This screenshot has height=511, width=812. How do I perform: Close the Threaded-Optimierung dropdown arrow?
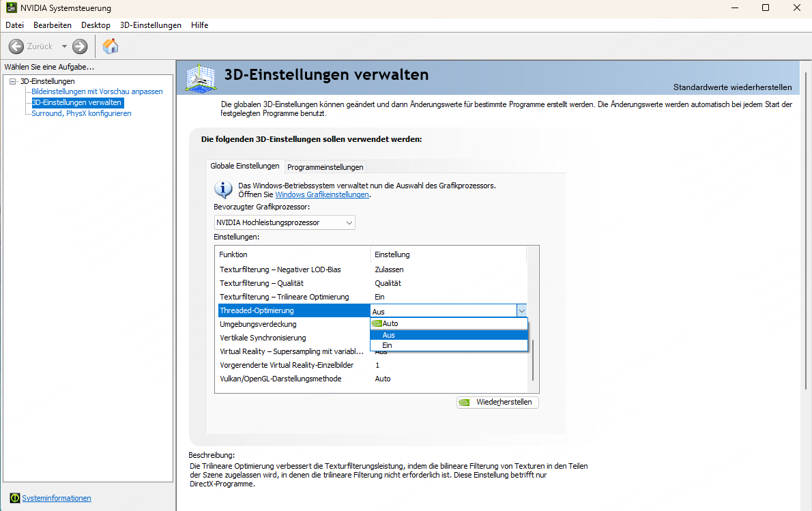click(521, 310)
